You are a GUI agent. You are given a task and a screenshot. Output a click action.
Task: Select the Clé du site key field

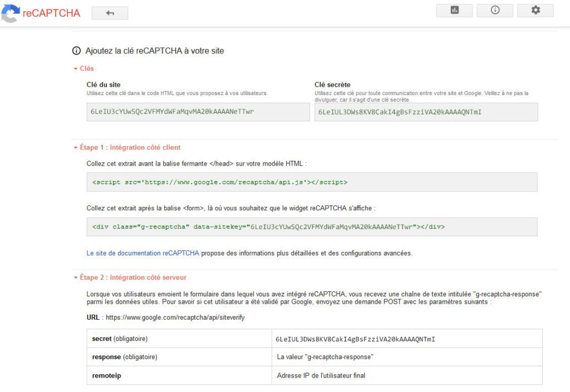pyautogui.click(x=198, y=112)
